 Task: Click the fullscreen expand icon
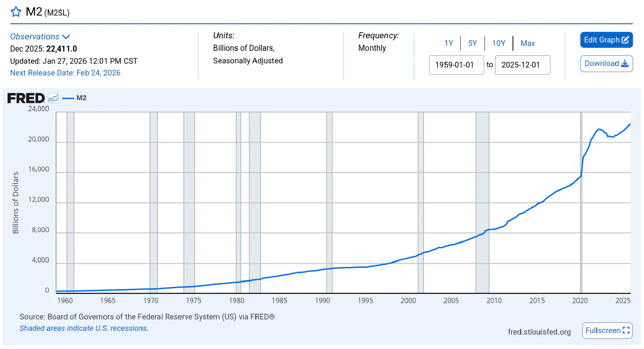click(626, 330)
